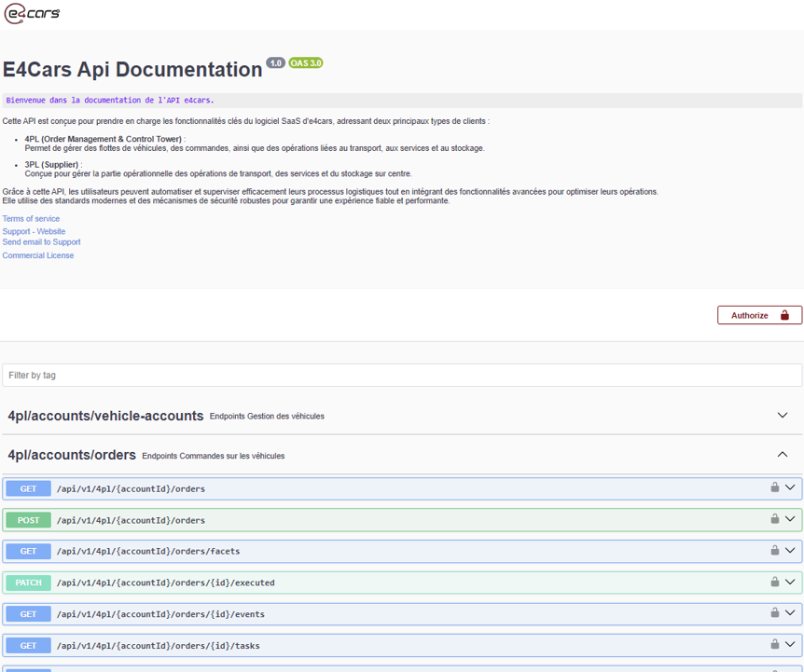The image size is (804, 672).
Task: Click lock icon on GET orders endpoint
Action: click(774, 487)
